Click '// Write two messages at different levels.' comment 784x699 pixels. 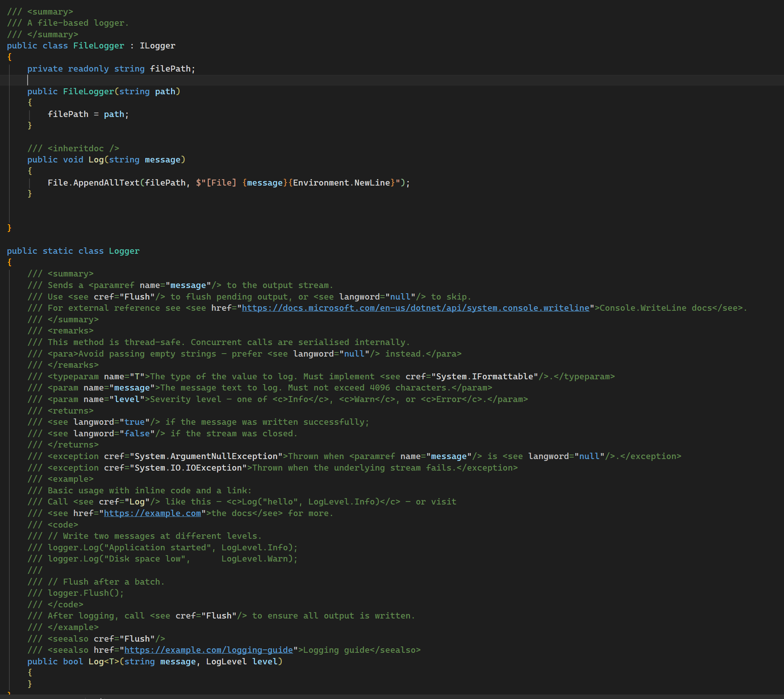(154, 536)
